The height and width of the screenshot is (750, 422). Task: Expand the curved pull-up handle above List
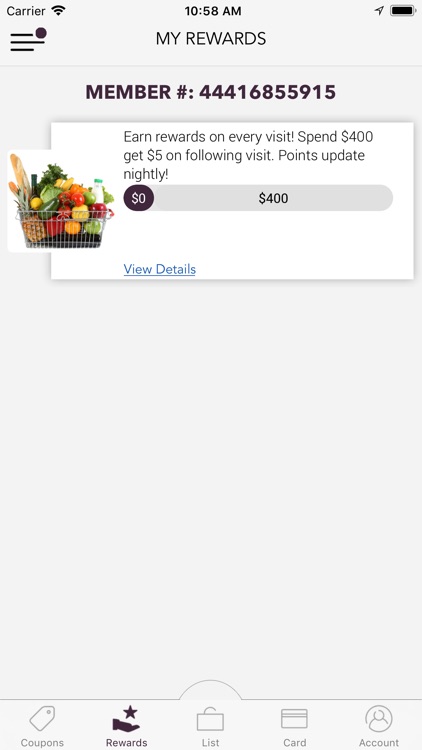point(211,690)
